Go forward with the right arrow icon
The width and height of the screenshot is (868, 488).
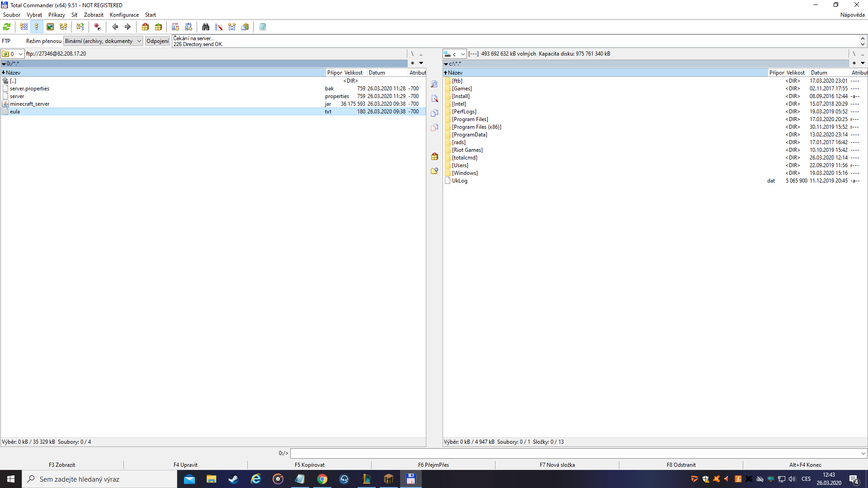127,27
